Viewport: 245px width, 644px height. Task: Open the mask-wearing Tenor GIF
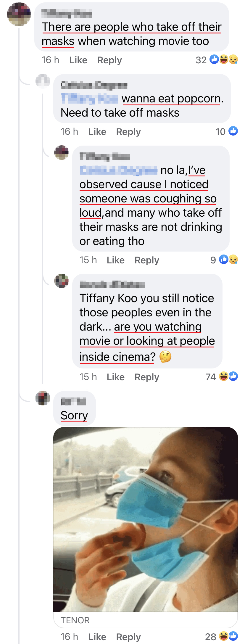[x=146, y=519]
